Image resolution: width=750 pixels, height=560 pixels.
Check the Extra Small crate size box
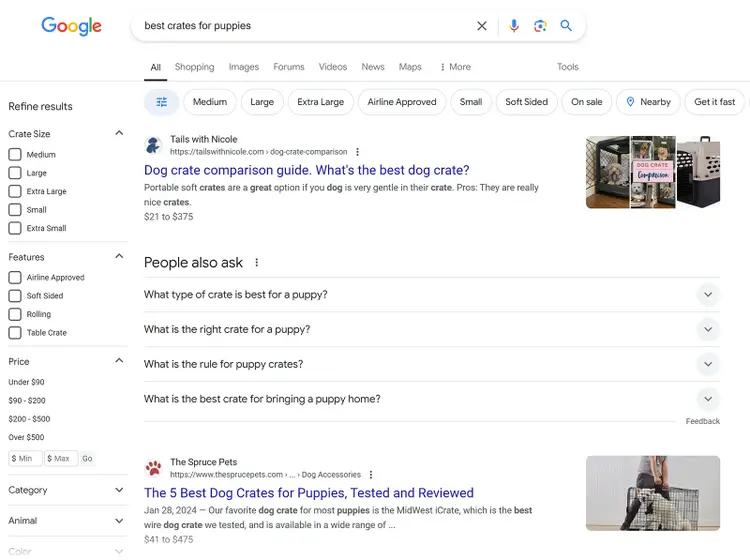click(x=15, y=228)
